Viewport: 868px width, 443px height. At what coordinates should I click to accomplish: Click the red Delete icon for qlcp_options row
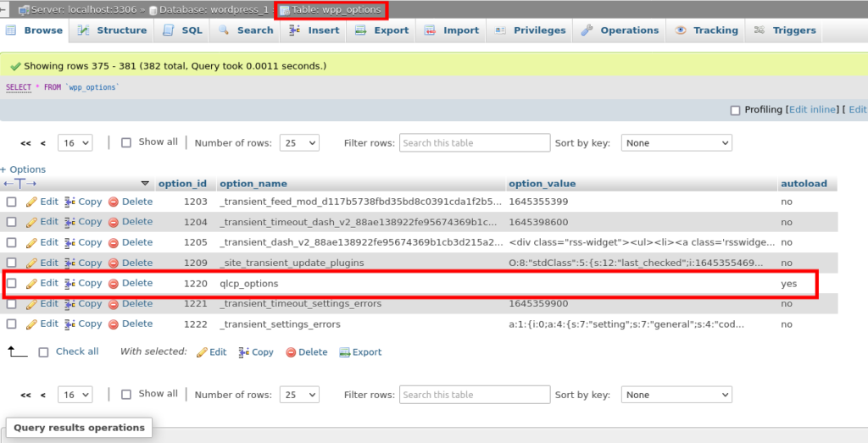[114, 284]
